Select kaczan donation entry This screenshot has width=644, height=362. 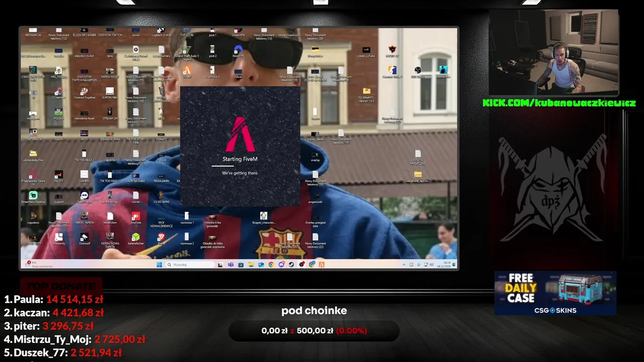[53, 313]
